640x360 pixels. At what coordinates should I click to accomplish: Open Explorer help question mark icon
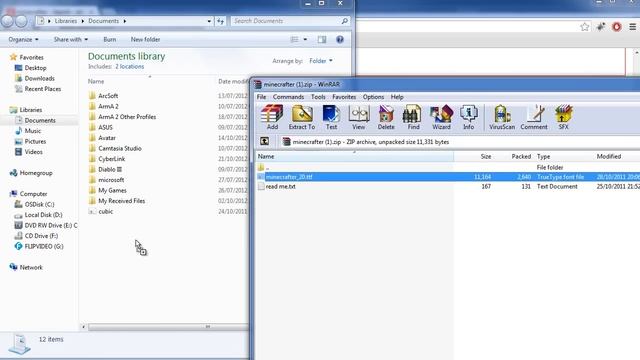(340, 40)
